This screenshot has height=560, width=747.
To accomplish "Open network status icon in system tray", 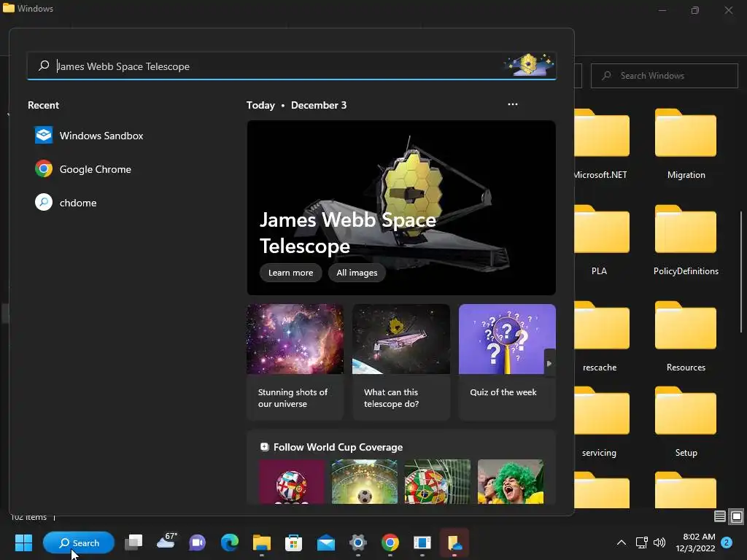I will click(x=642, y=542).
